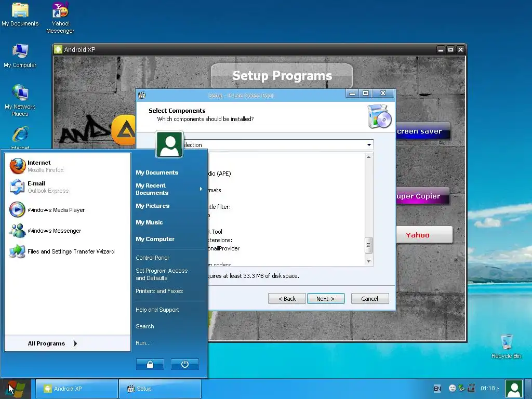Click the power (shut down) button
The width and height of the screenshot is (532, 399).
(185, 364)
